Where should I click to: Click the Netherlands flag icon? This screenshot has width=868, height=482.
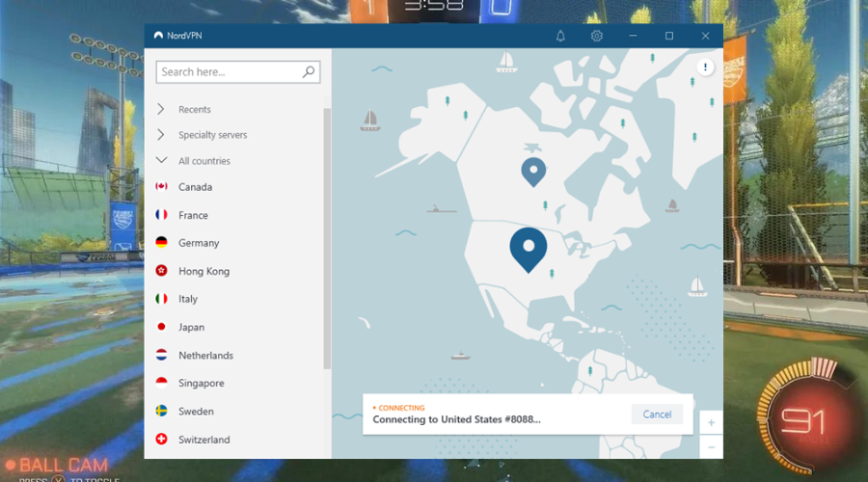click(161, 355)
